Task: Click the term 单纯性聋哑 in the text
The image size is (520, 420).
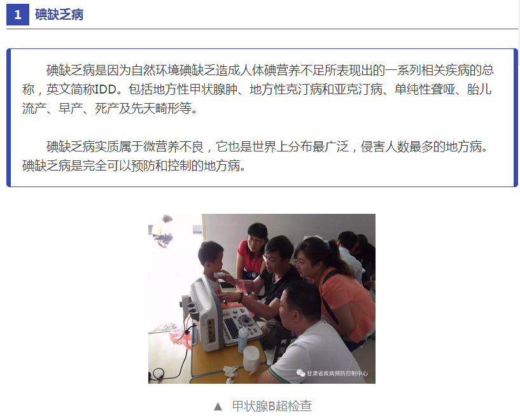Action: point(425,90)
